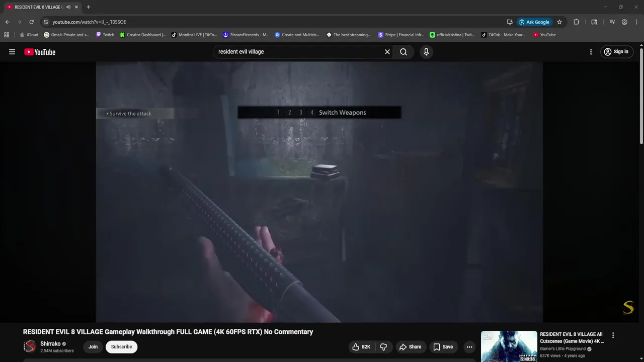Close the RESIDENT EVIL 8 VILLAGE tab

[76, 7]
